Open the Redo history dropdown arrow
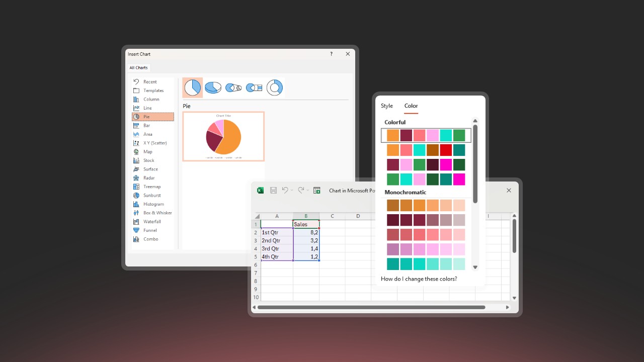 point(308,191)
